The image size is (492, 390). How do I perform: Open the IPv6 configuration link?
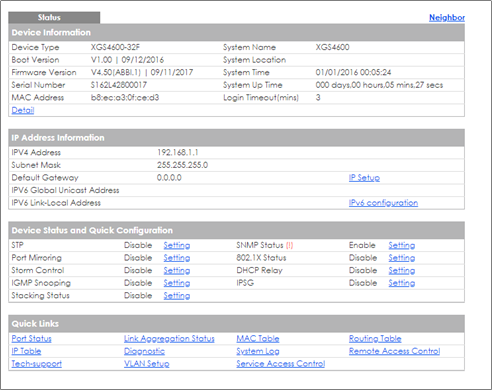383,203
